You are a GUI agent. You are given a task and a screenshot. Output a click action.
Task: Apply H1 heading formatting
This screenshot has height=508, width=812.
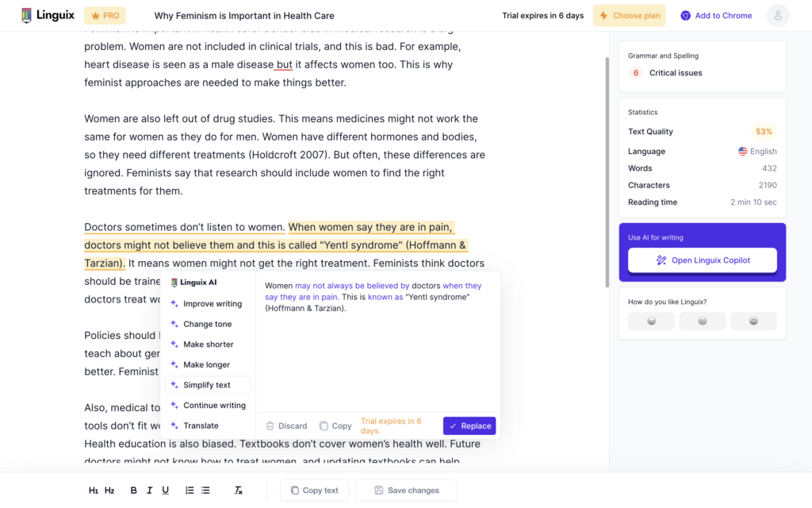click(x=94, y=490)
